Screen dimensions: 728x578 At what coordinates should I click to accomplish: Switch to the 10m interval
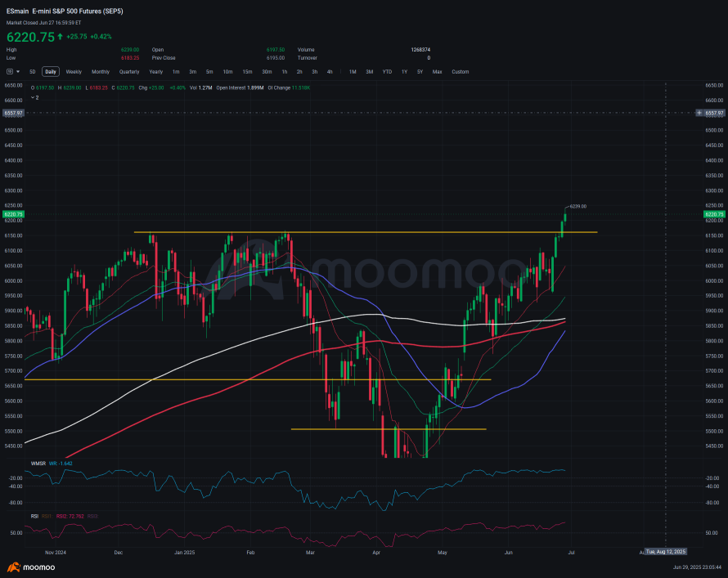point(227,71)
